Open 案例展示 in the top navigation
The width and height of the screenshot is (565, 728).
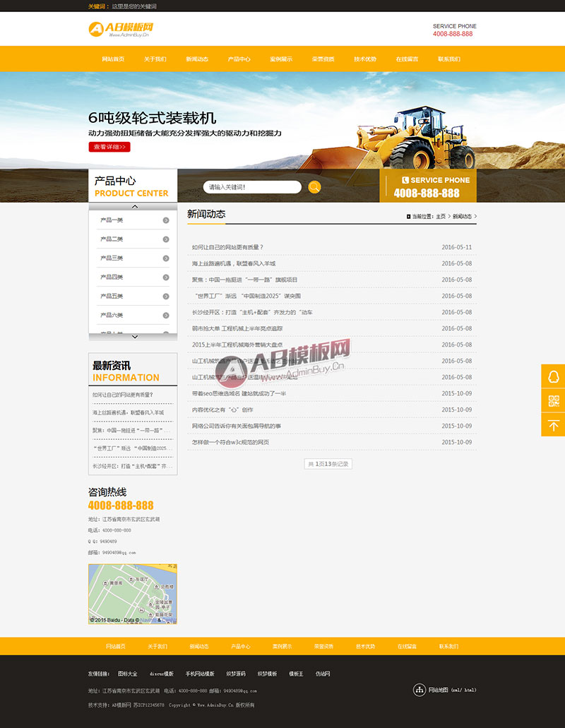click(x=281, y=59)
